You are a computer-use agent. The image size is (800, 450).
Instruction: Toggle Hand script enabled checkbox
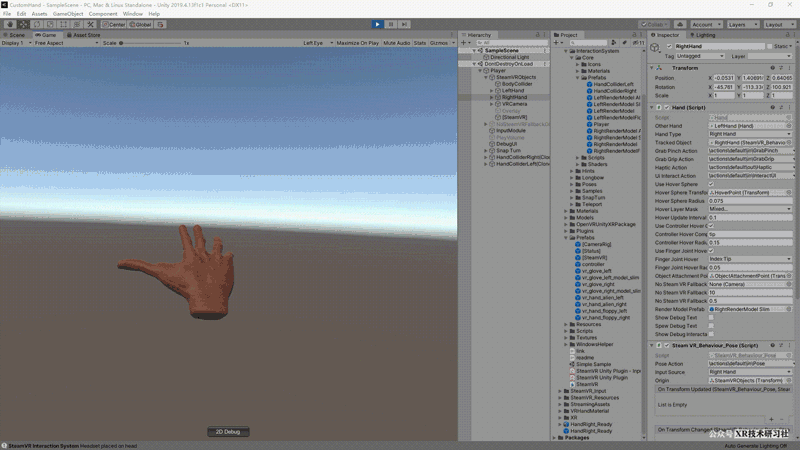666,108
